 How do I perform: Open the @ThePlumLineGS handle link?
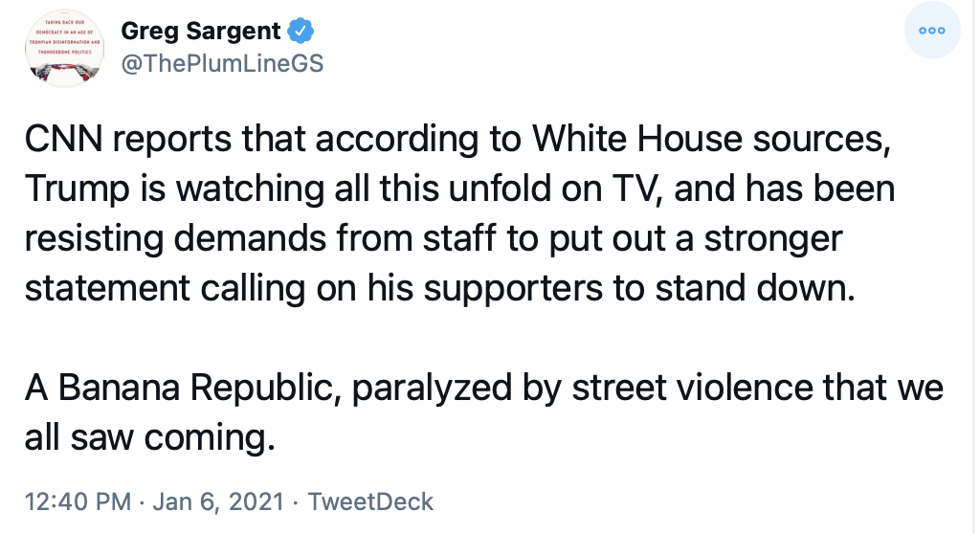(x=221, y=63)
